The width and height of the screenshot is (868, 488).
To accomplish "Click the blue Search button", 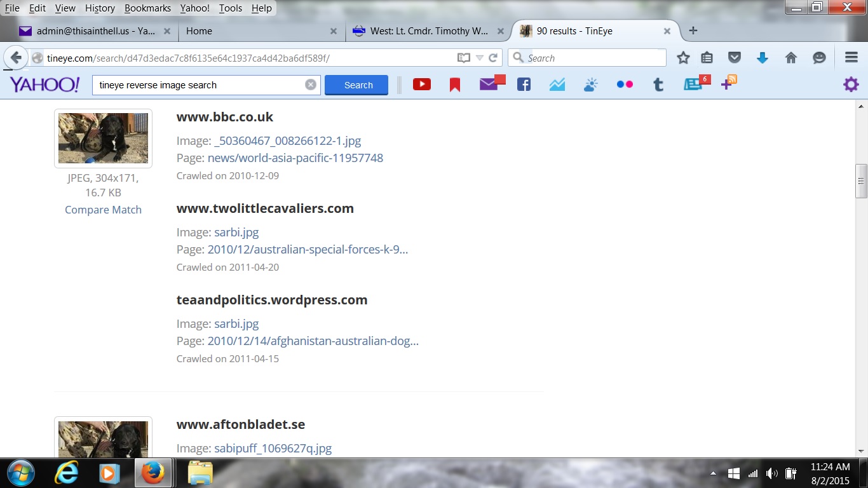I will 356,85.
